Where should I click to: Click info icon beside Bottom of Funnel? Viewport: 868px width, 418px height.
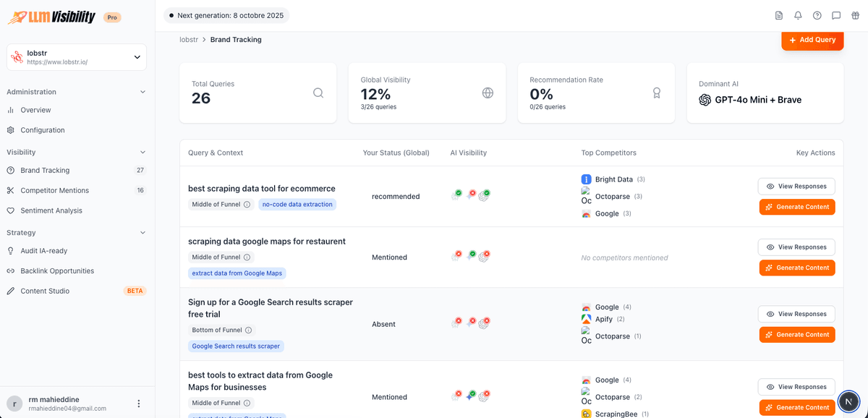(x=249, y=330)
